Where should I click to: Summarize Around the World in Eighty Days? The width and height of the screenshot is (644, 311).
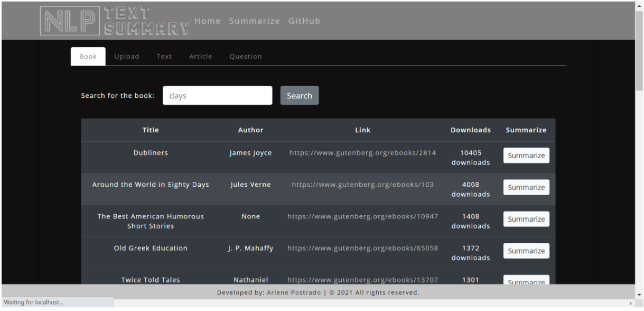click(x=526, y=187)
